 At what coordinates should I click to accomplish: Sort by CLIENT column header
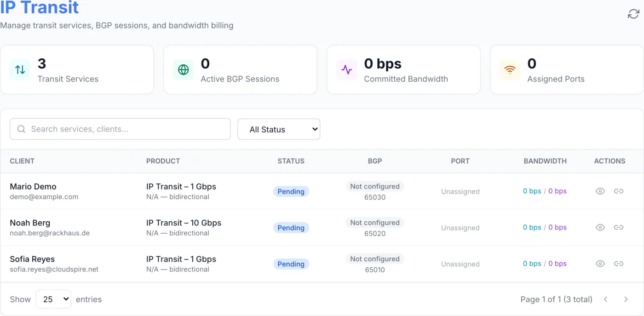tap(22, 161)
